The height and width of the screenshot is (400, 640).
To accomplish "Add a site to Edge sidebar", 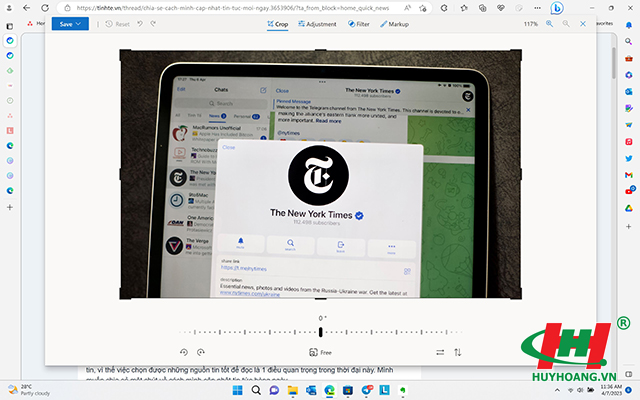I will [x=629, y=227].
